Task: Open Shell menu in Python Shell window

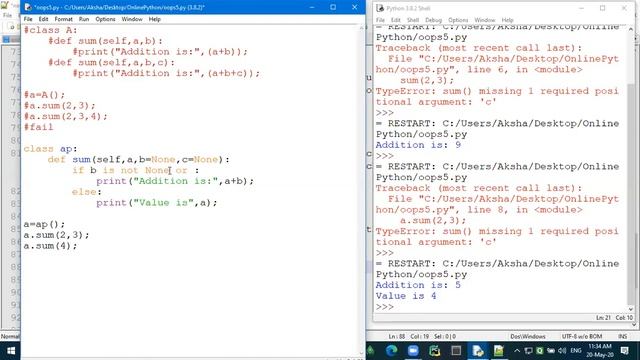Action: click(x=413, y=20)
